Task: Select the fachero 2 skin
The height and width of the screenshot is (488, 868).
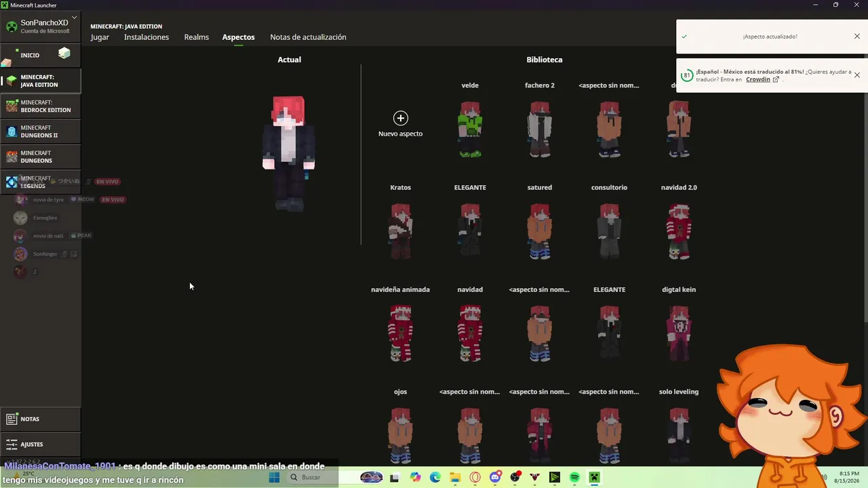Action: (540, 129)
